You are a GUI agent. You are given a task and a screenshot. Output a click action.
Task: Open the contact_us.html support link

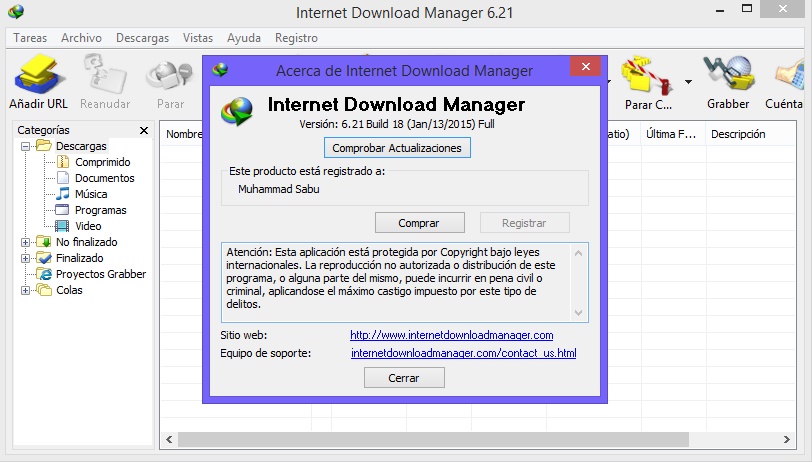(x=463, y=353)
